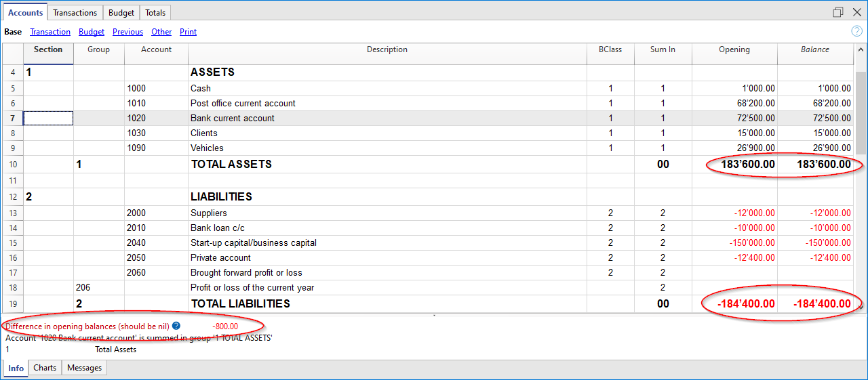Click the Print view link
The height and width of the screenshot is (380, 868).
tap(188, 32)
